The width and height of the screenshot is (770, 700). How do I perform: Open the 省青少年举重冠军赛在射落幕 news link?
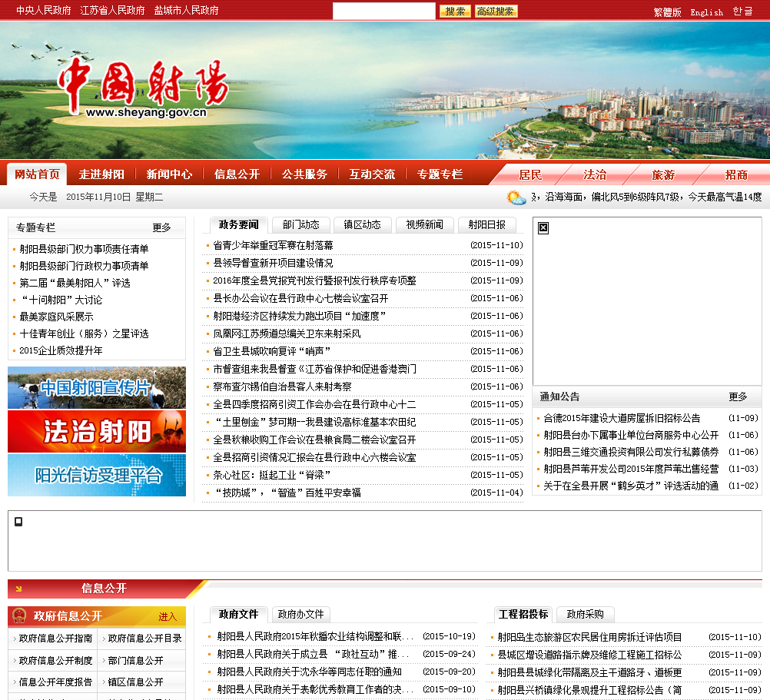click(x=273, y=245)
